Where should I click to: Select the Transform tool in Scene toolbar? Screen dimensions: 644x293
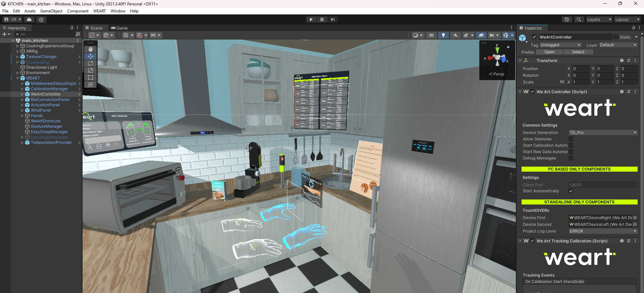point(91,84)
